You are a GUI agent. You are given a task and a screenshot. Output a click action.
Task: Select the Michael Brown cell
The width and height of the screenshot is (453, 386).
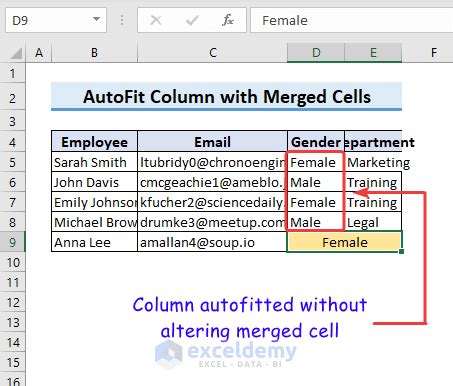click(x=94, y=222)
